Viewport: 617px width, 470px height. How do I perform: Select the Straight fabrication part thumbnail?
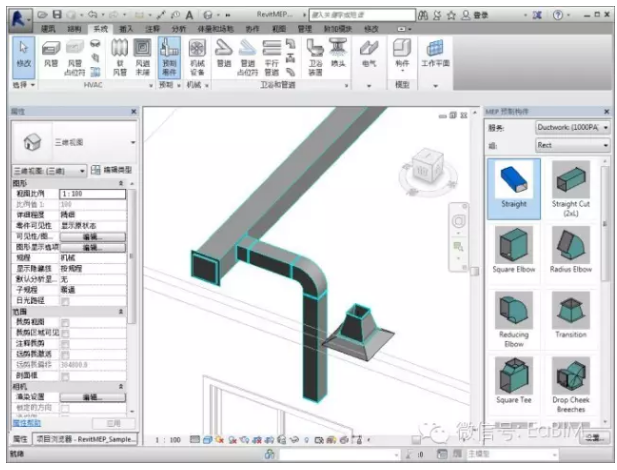pyautogui.click(x=514, y=189)
